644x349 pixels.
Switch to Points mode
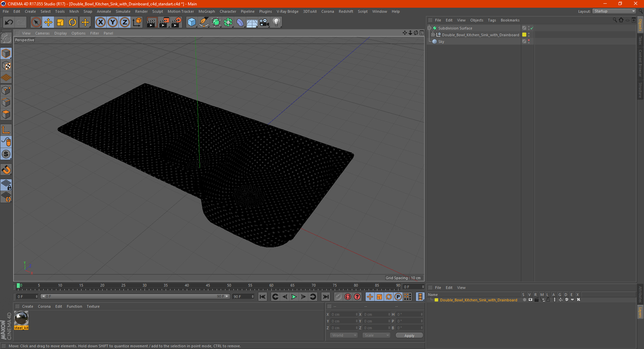[6, 90]
